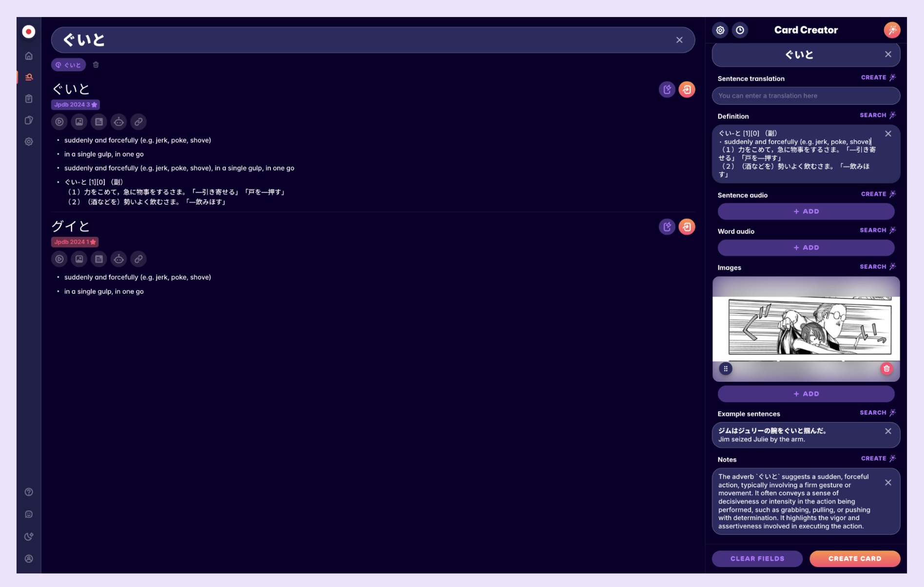
Task: Search images for the グイと entry
Action: (79, 259)
